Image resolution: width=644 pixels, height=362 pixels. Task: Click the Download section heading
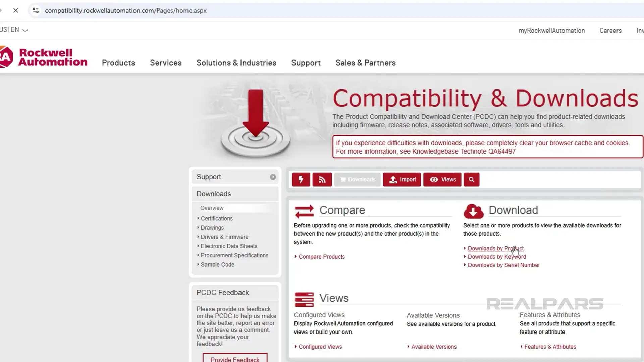(x=513, y=210)
